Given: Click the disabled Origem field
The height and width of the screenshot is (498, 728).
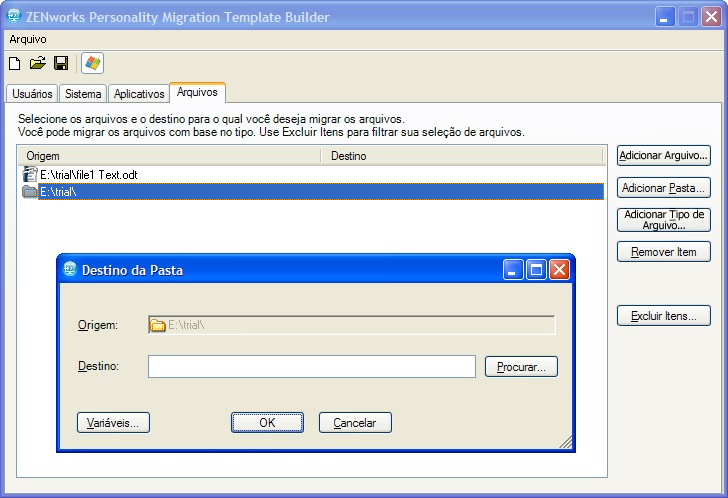Looking at the screenshot, I should [352, 325].
